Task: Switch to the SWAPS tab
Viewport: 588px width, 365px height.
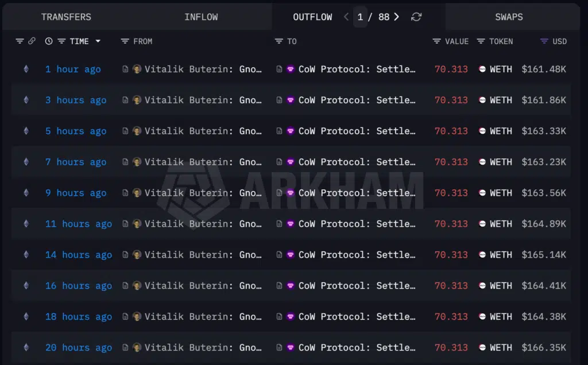Action: point(509,17)
